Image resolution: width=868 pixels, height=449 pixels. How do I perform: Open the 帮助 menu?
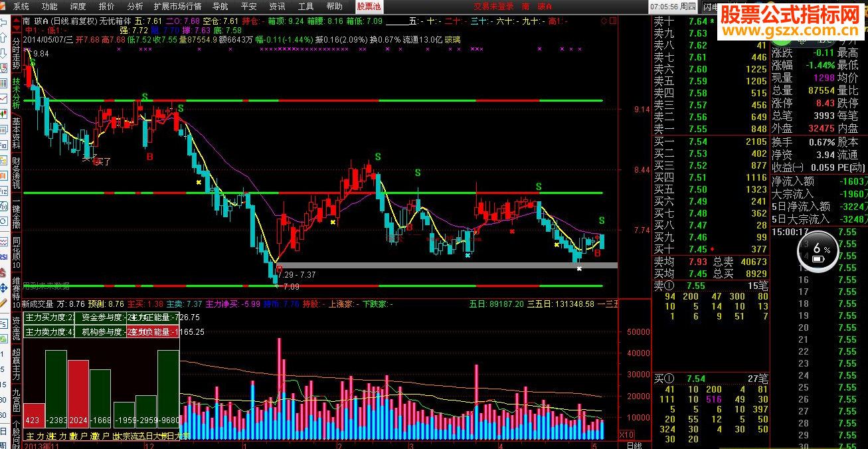click(x=335, y=6)
